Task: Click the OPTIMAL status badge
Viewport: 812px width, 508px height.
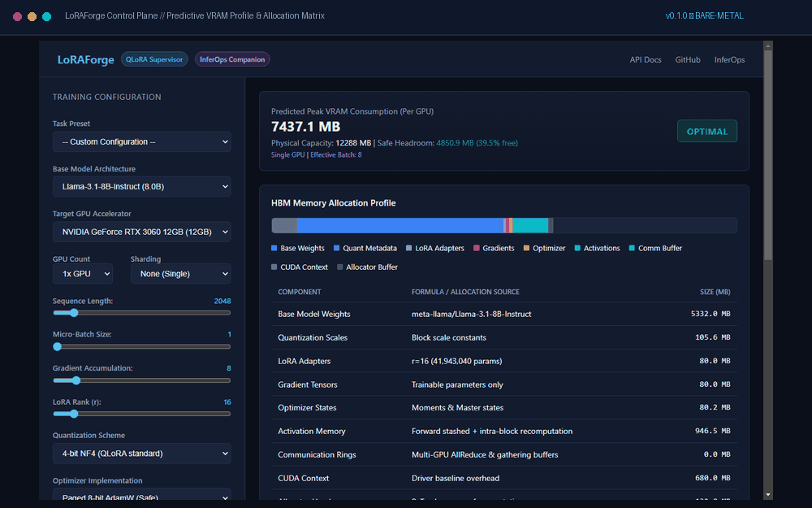Action: coord(707,131)
